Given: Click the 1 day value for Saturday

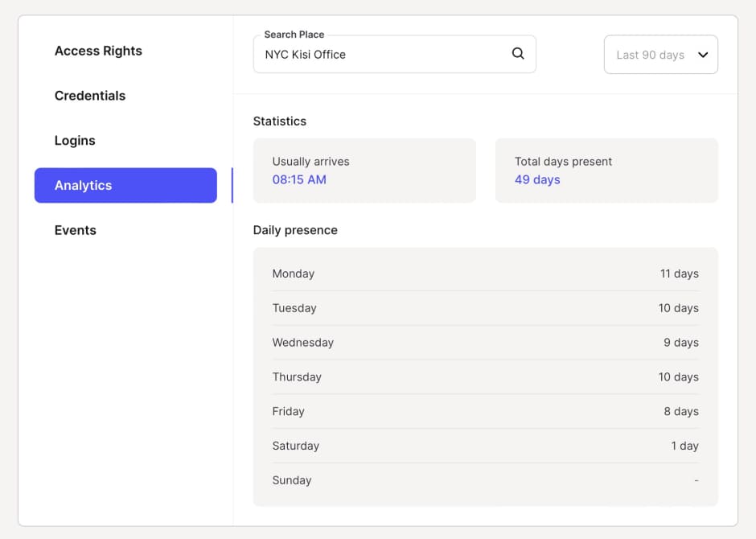Looking at the screenshot, I should tap(684, 446).
